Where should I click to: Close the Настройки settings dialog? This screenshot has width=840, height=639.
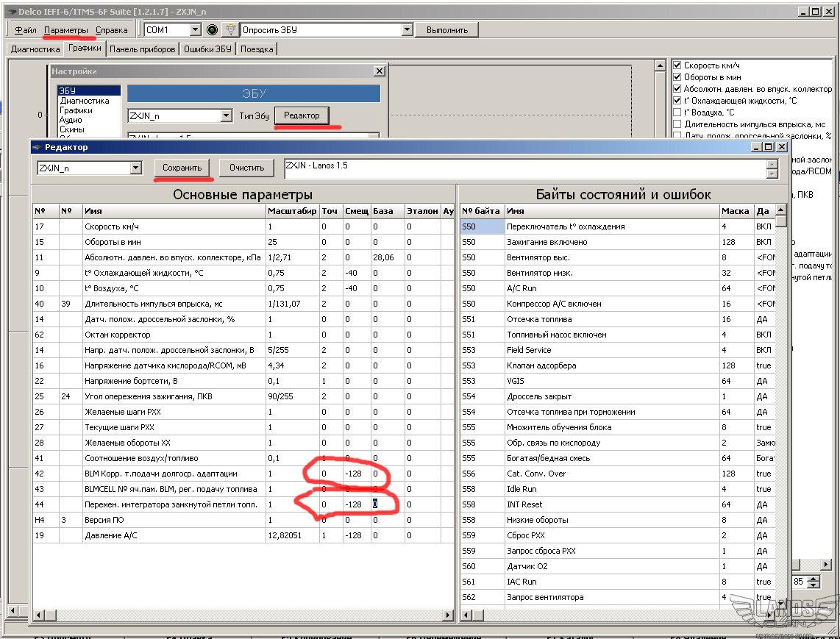[x=379, y=71]
